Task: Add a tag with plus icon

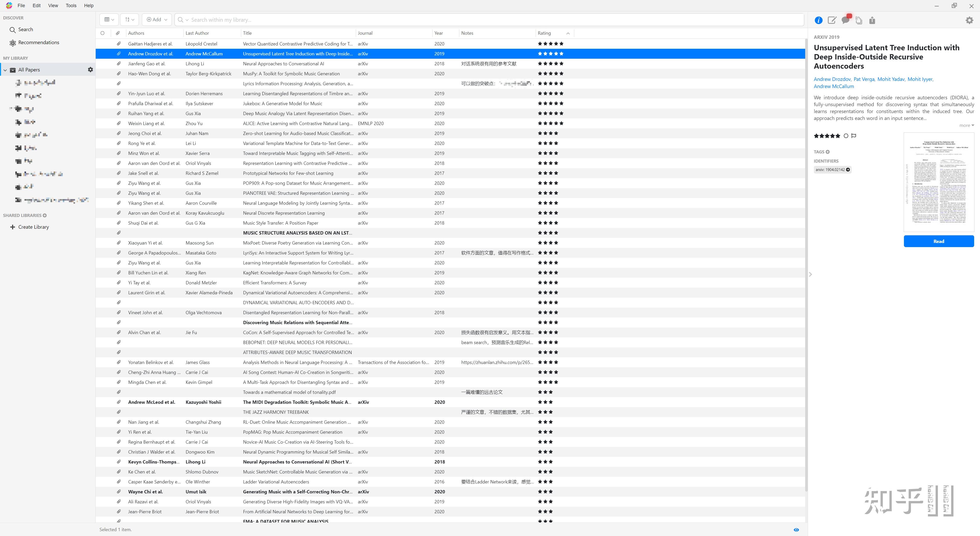Action: click(x=827, y=152)
